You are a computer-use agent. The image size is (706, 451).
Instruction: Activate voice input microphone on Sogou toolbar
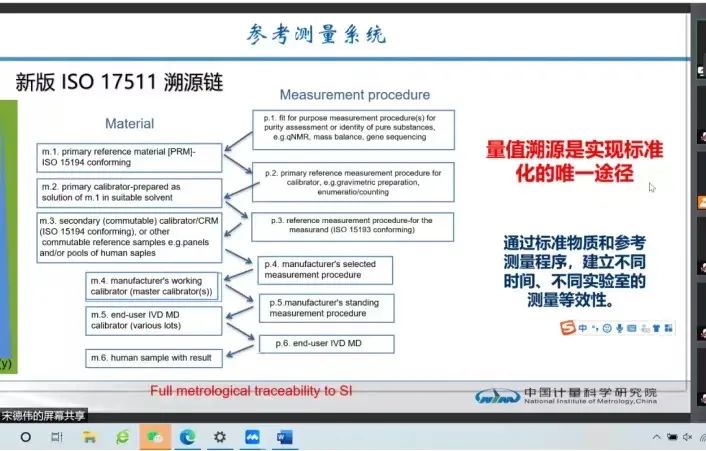click(620, 327)
